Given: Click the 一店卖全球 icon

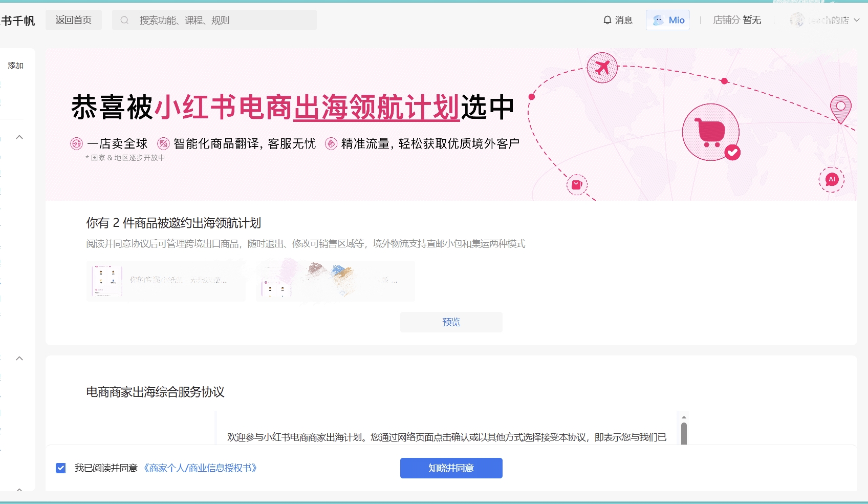Looking at the screenshot, I should pyautogui.click(x=76, y=144).
